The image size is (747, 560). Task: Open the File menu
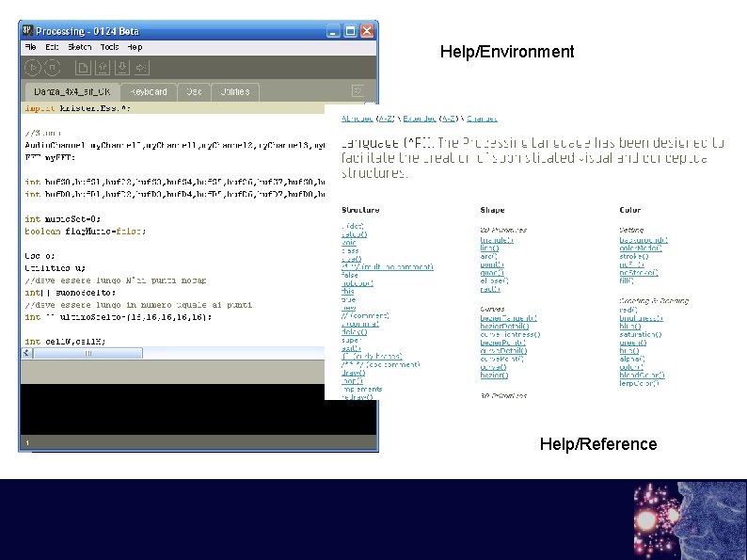click(30, 47)
